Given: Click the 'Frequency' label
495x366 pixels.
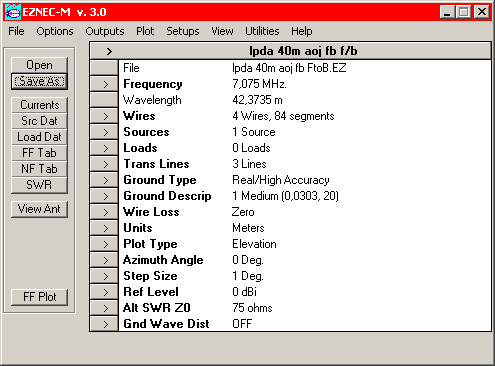Looking at the screenshot, I should [153, 84].
